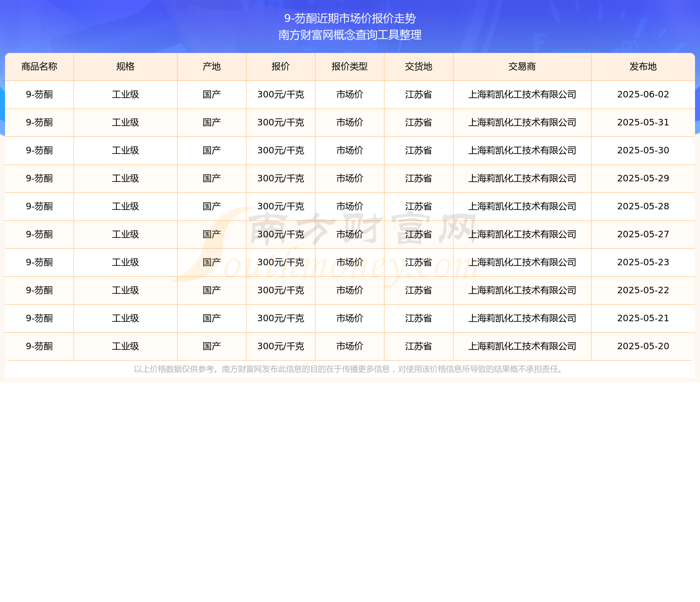Click 300元/千克 in the 2025-05-20 row
Image resolution: width=700 pixels, height=602 pixels.
coord(280,346)
